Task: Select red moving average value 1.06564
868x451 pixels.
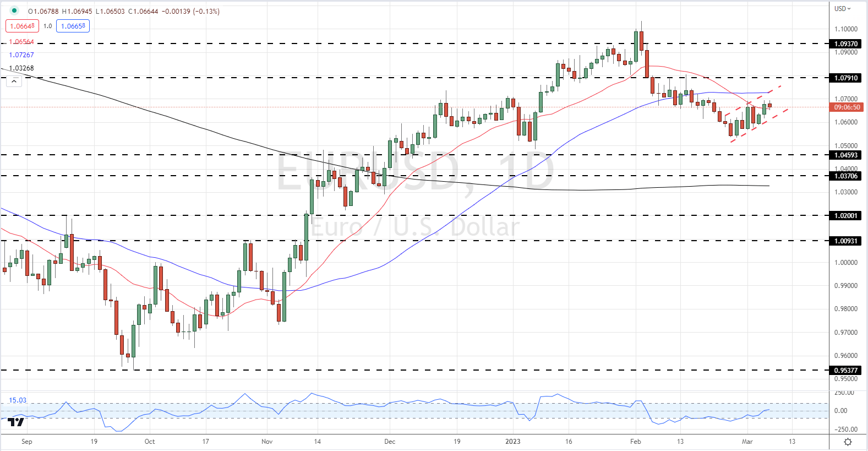Action: click(x=21, y=42)
